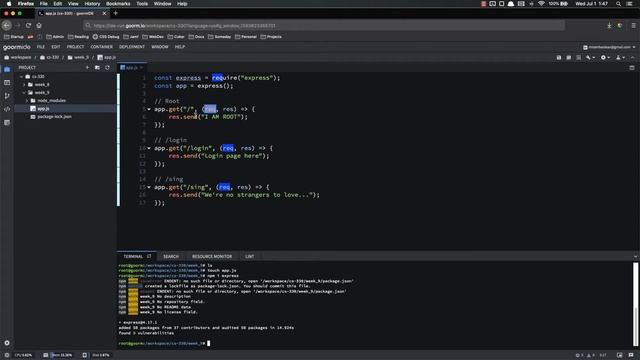
Task: Open the goormide PROJECT menu
Action: [76, 47]
